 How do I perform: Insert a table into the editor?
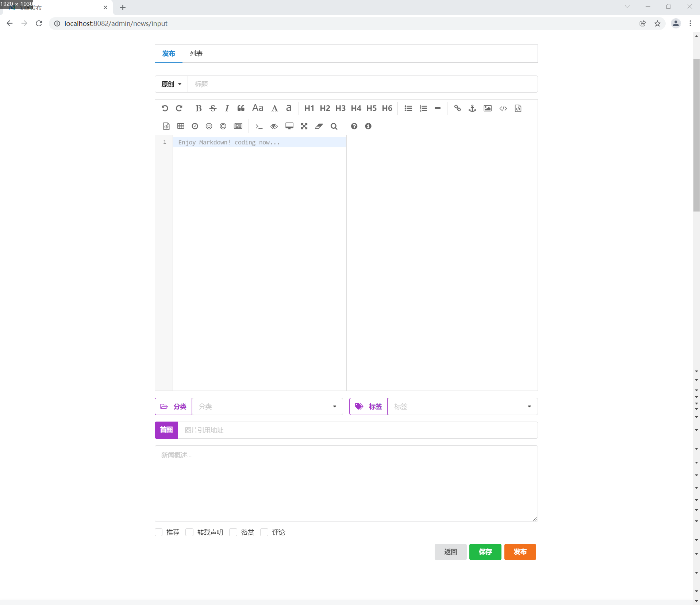point(181,126)
